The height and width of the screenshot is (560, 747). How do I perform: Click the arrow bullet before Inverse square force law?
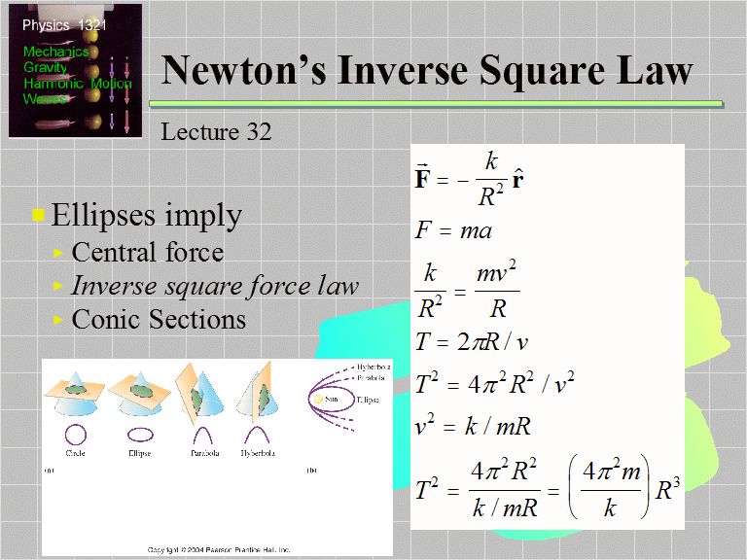[59, 287]
